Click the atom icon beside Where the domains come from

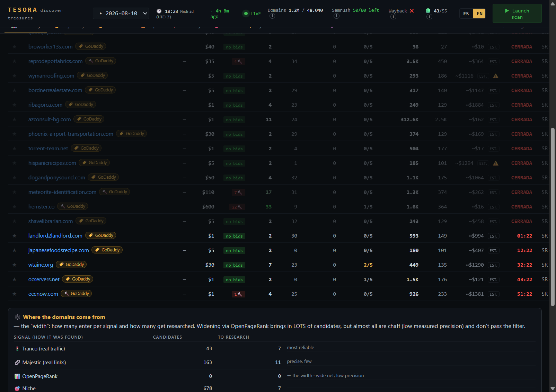(x=17, y=317)
